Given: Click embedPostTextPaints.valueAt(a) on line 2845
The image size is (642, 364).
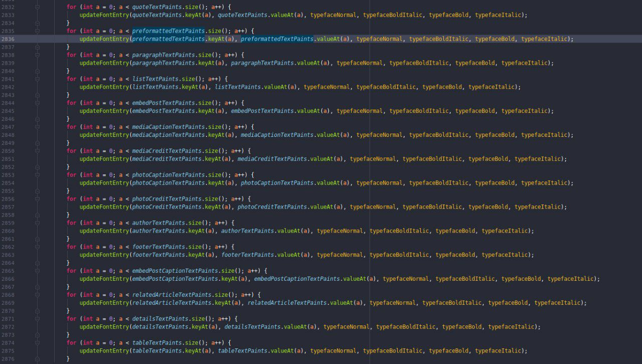Looking at the screenshot, I should [x=280, y=111].
